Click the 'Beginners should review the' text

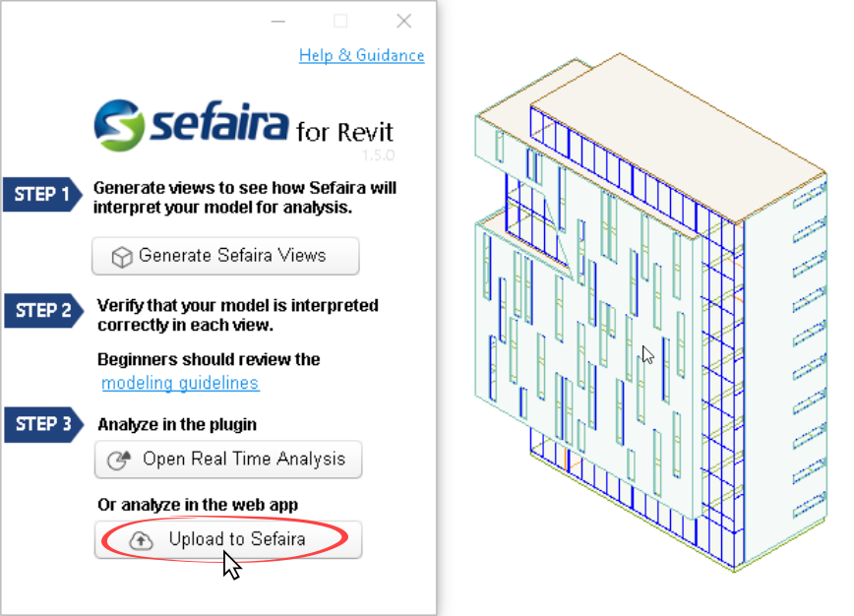tap(209, 359)
